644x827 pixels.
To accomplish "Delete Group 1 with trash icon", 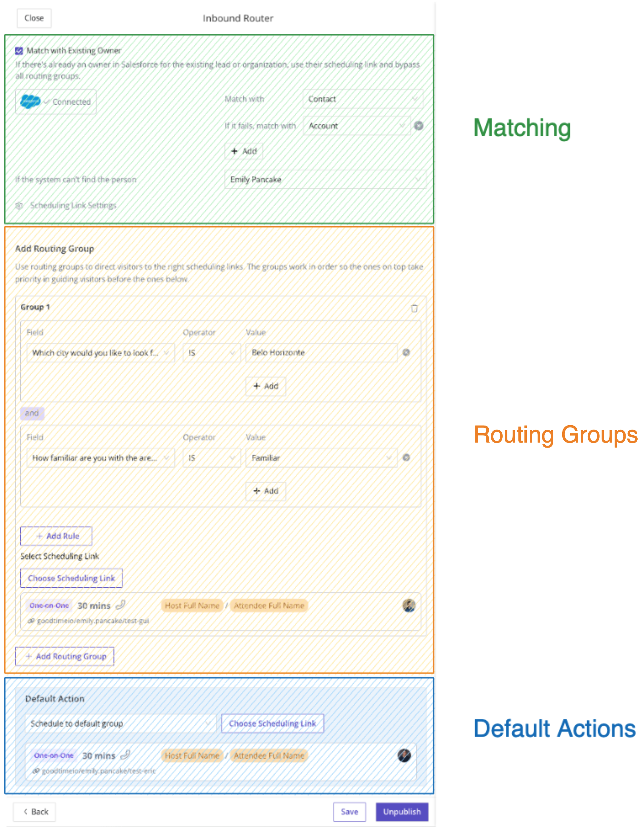I will coord(414,308).
